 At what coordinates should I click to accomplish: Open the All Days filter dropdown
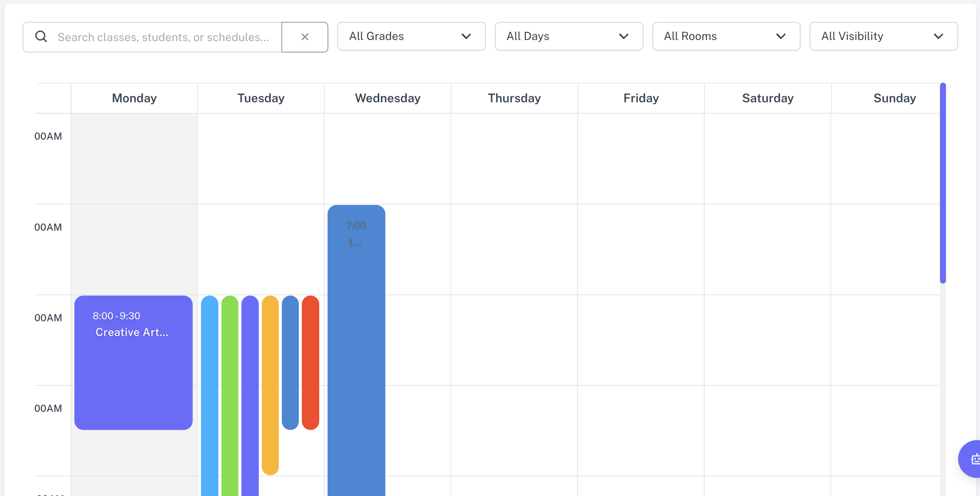(x=568, y=36)
